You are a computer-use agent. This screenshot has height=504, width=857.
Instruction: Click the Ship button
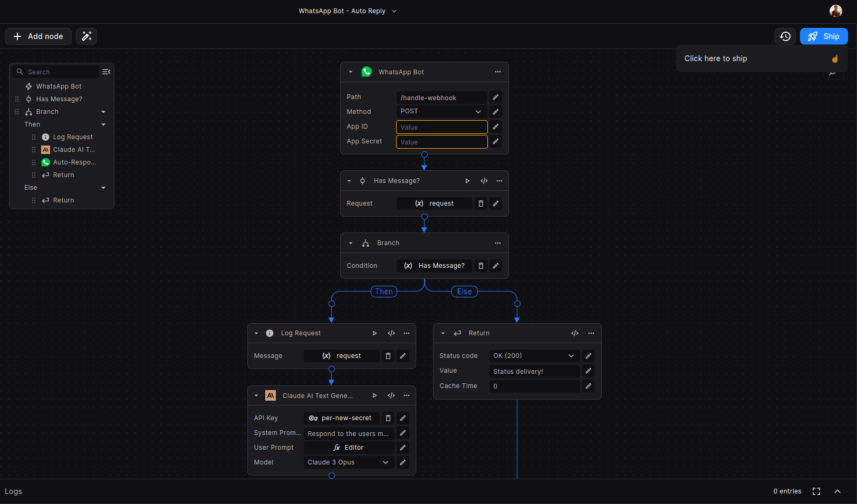[823, 36]
